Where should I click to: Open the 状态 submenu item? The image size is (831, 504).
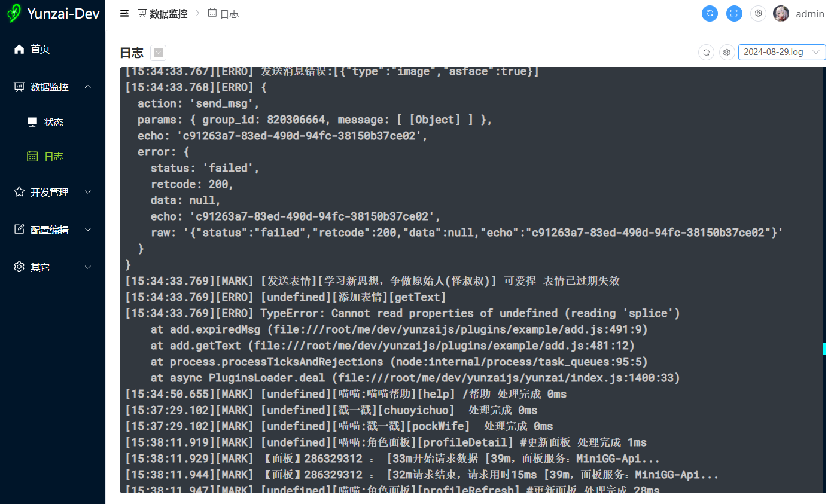point(53,122)
